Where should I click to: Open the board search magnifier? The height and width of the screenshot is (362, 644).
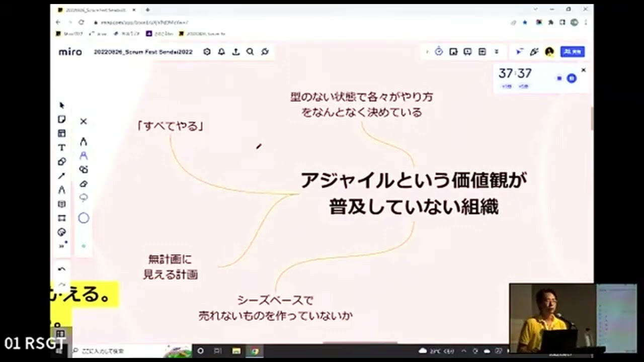[x=250, y=51]
